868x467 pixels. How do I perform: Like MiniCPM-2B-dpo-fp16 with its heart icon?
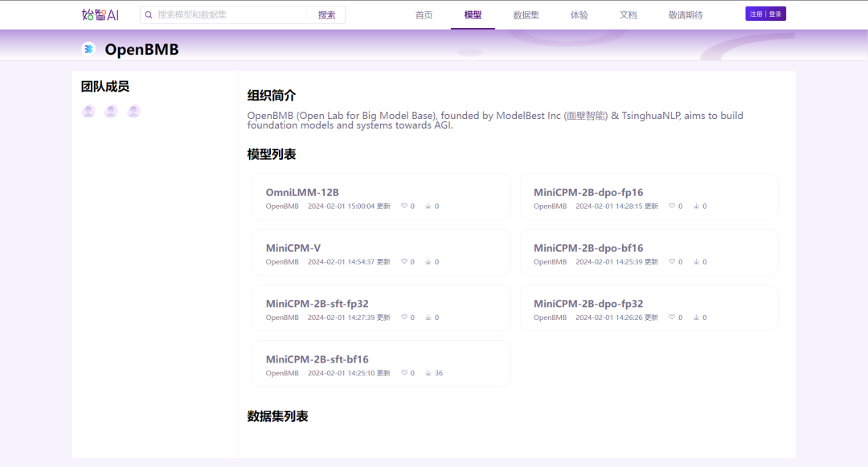[672, 206]
